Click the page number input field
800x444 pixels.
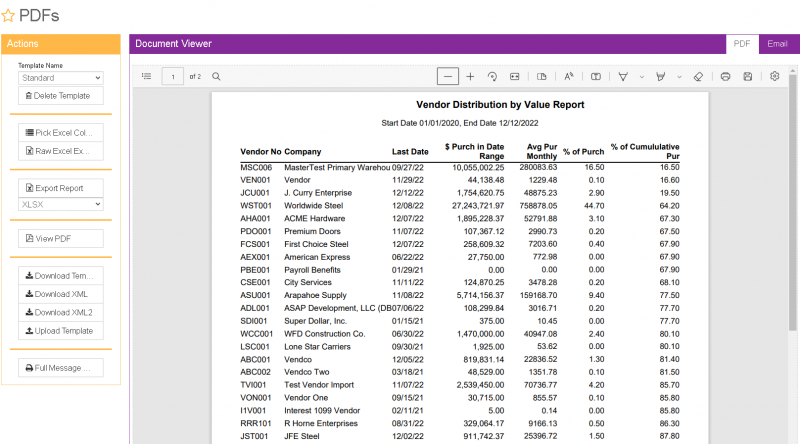tap(174, 76)
